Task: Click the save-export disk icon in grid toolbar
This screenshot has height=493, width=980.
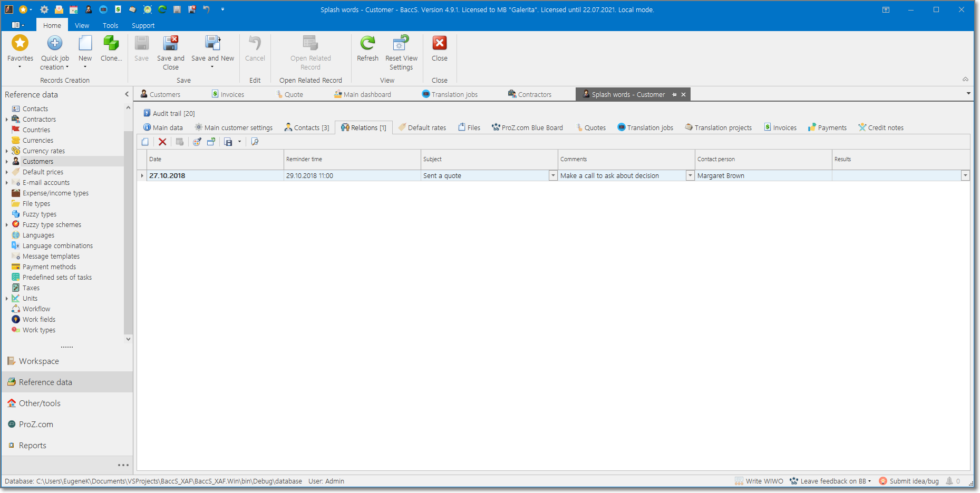Action: (x=228, y=142)
